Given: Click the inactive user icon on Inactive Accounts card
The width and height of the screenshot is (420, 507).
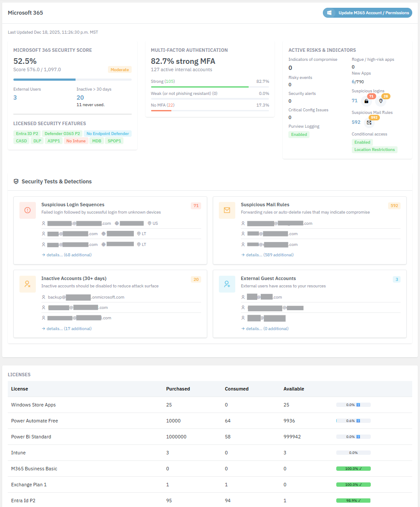Looking at the screenshot, I should coord(28,284).
